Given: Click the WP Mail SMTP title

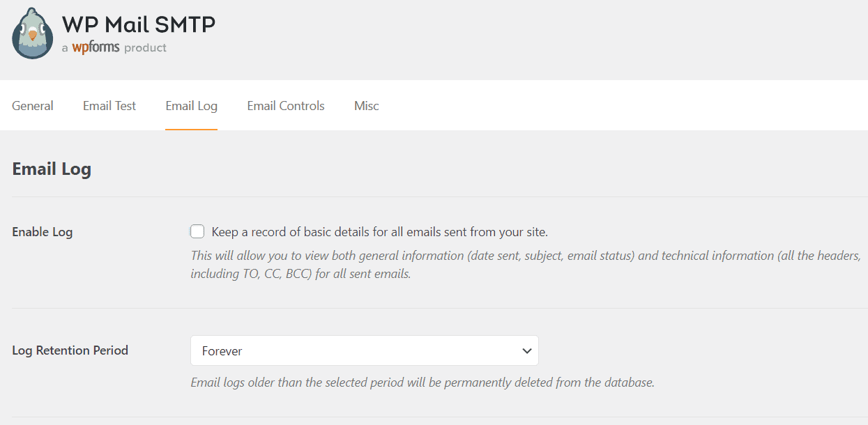Looking at the screenshot, I should [x=139, y=24].
